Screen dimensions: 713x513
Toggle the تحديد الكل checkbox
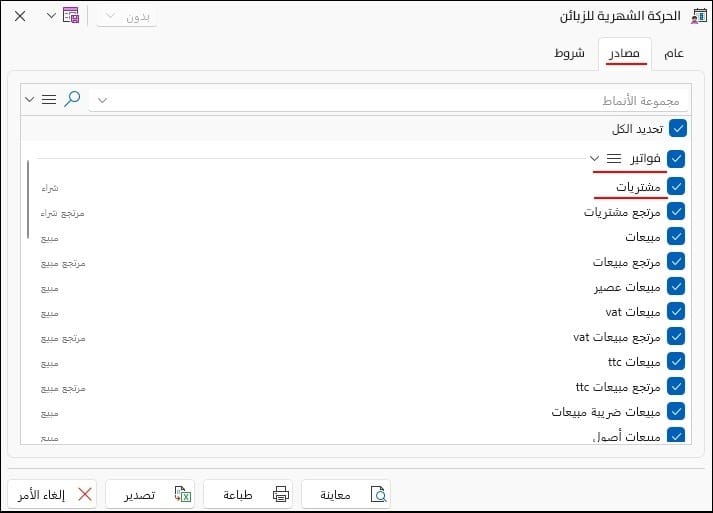tap(678, 129)
